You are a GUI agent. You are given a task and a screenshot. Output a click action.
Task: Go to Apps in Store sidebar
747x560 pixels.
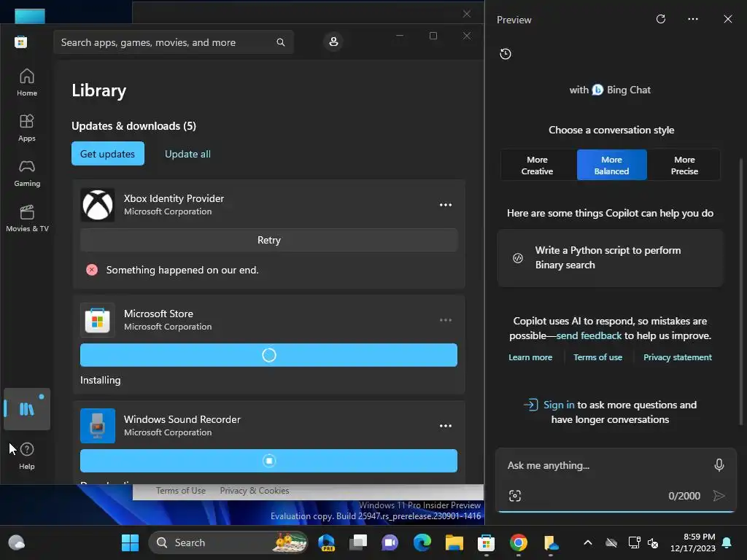pos(27,128)
